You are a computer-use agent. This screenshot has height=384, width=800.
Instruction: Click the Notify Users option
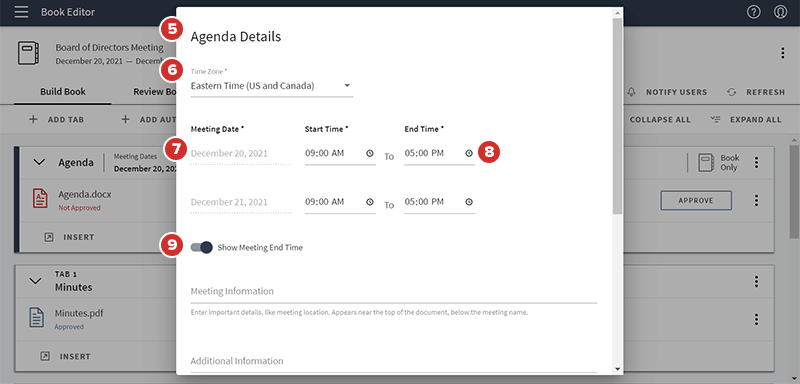(667, 92)
